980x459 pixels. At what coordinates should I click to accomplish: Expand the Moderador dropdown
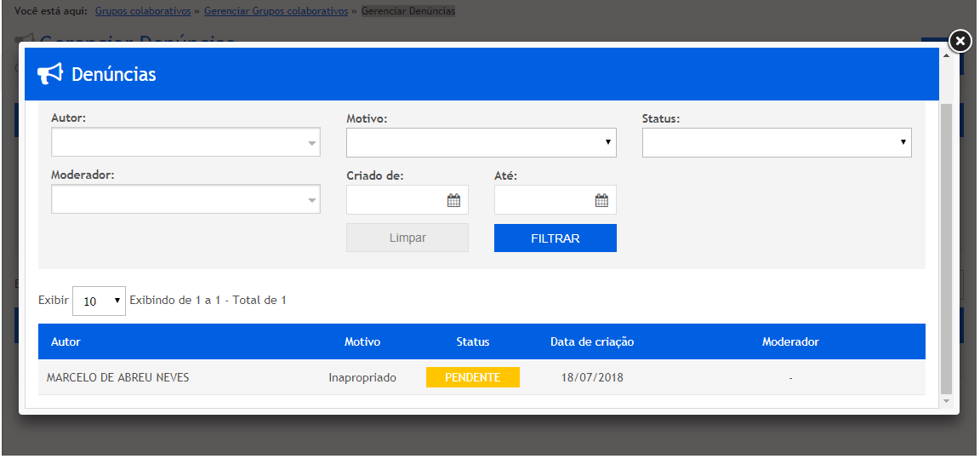pyautogui.click(x=185, y=200)
